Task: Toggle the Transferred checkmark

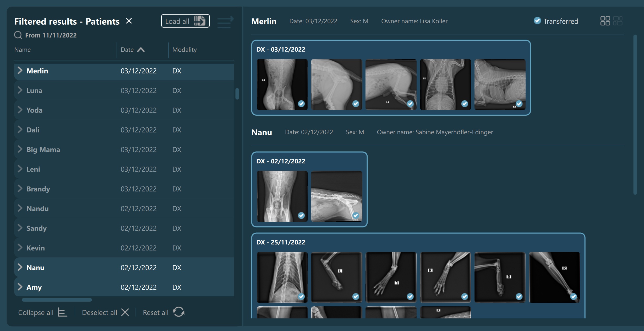Action: (x=537, y=21)
